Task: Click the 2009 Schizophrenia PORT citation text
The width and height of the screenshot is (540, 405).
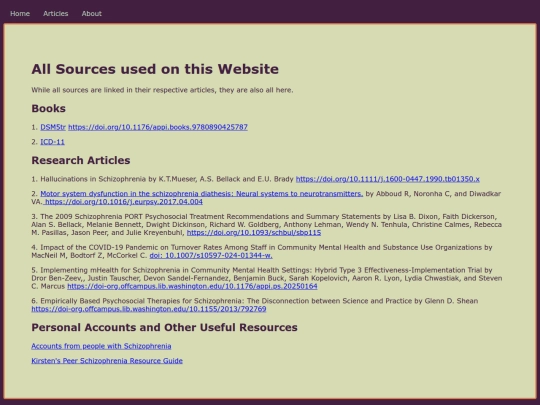Action: pos(266,225)
